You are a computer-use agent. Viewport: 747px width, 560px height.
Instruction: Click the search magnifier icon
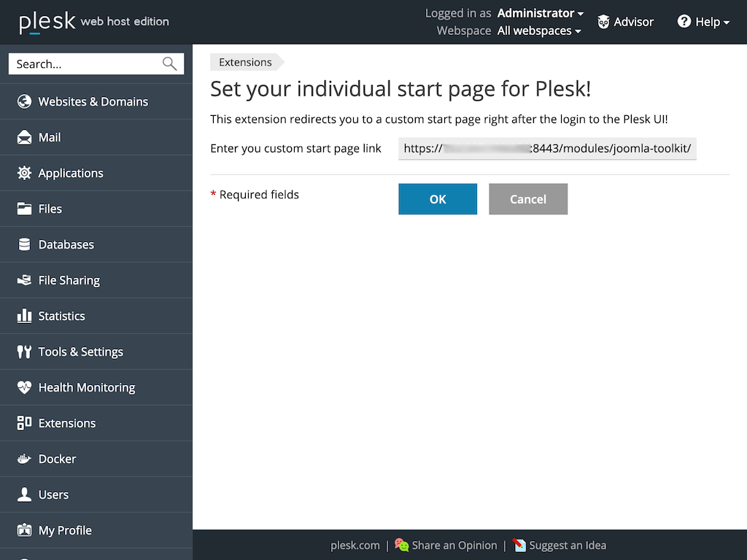[169, 64]
